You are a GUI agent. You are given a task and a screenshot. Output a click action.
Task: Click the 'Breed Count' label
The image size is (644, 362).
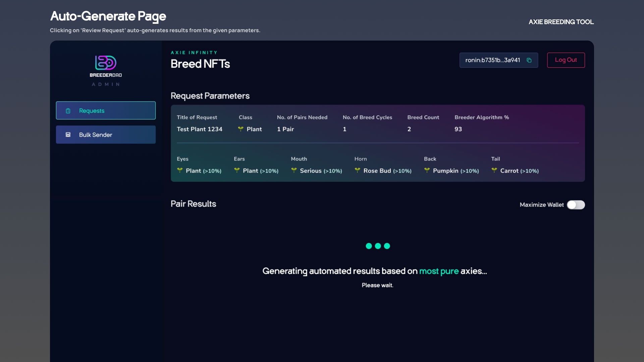pos(423,117)
